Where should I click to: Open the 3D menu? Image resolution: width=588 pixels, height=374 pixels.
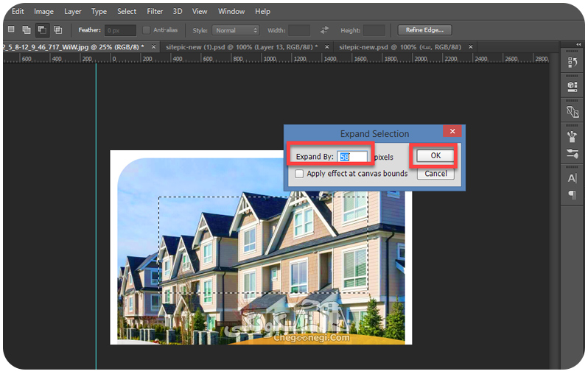[x=178, y=12]
